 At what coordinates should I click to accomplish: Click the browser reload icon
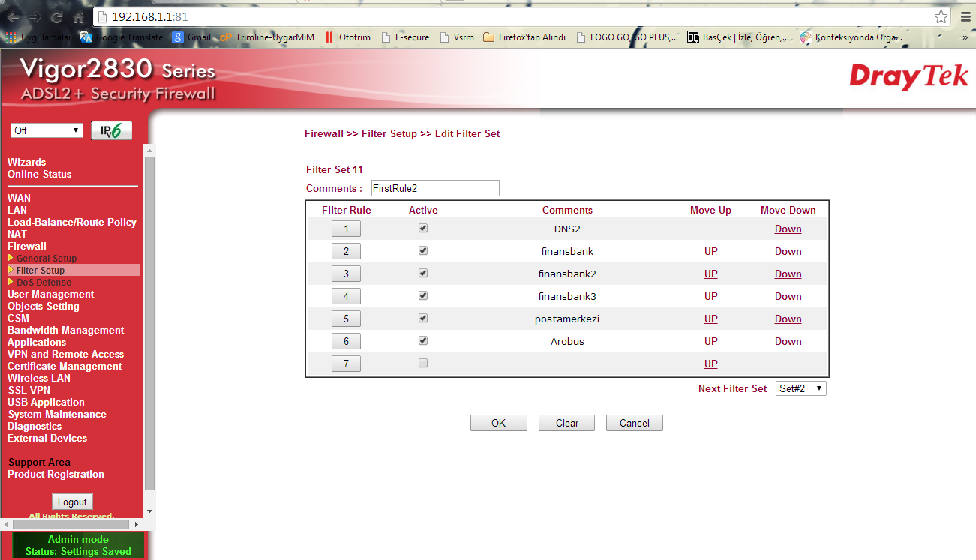point(56,16)
